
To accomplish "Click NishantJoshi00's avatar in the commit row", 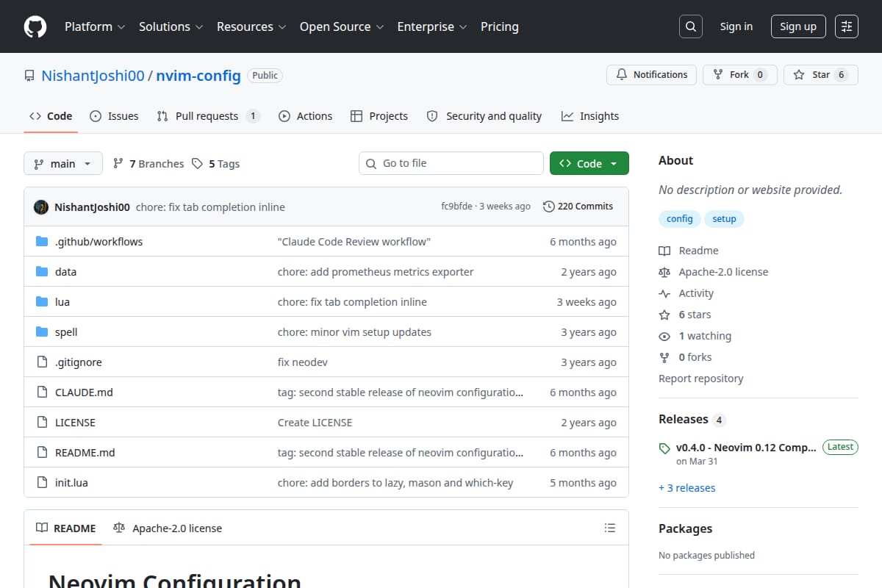I will point(41,207).
